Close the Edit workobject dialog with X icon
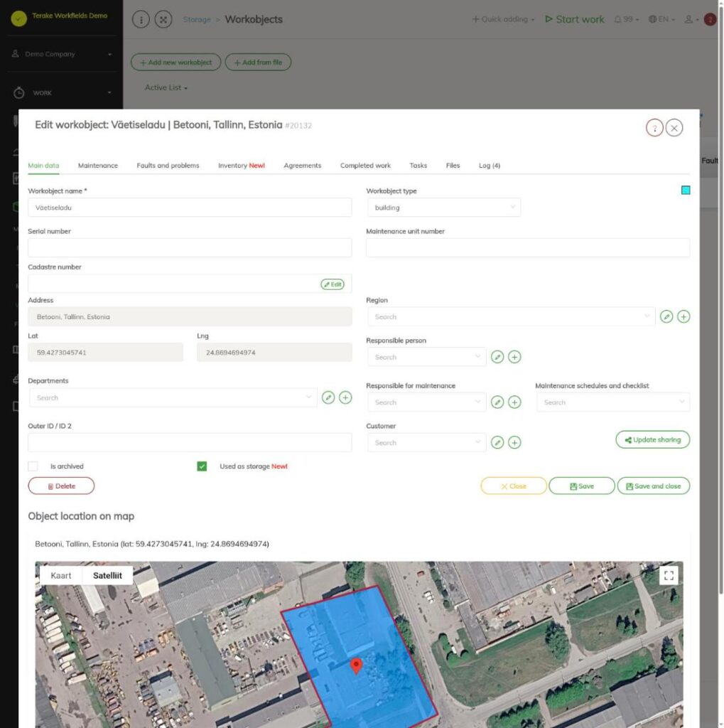Screen dimensions: 724x728 click(x=674, y=128)
